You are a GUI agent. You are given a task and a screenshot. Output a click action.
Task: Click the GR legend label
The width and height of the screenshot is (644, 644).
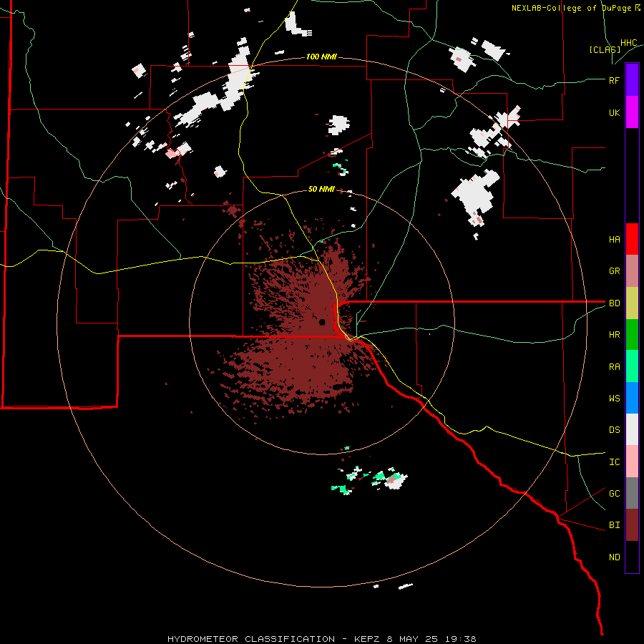pos(614,271)
